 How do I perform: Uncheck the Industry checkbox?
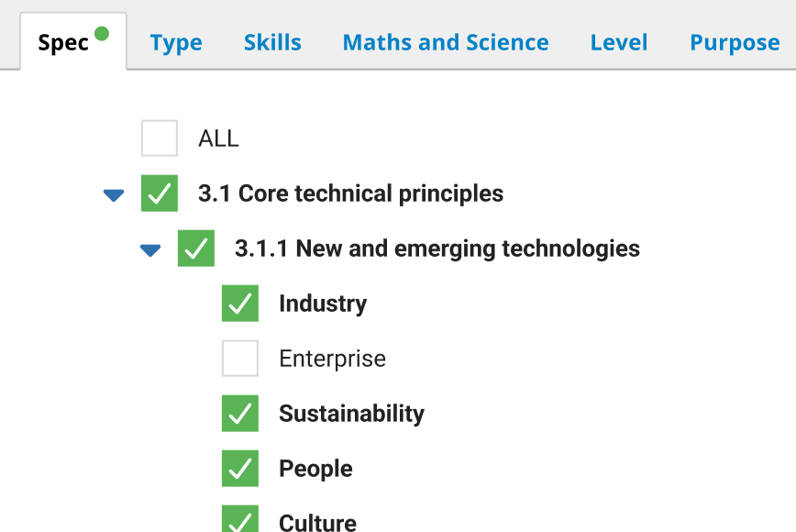pos(240,304)
